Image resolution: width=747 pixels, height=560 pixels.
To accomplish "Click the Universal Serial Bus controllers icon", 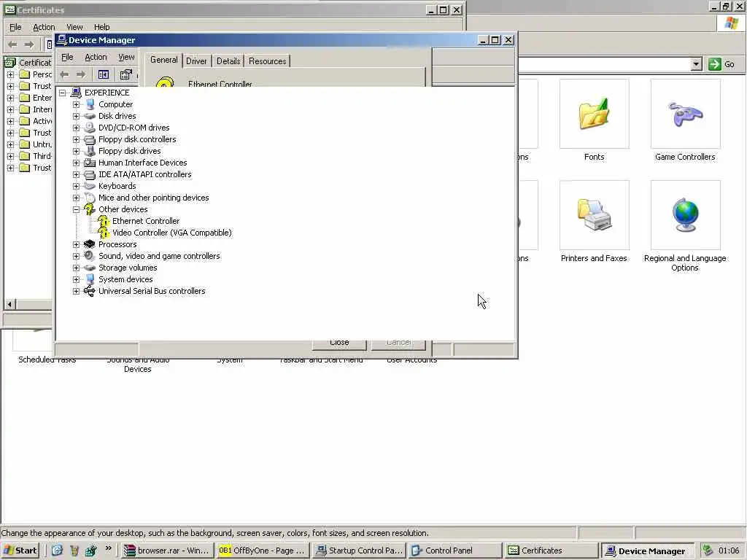I will point(90,291).
